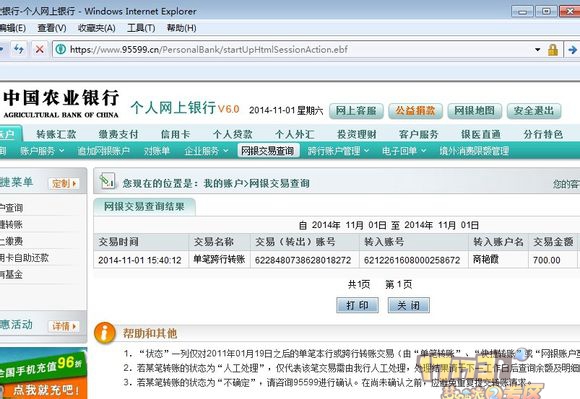Click the site icon in the address bar

61,49
